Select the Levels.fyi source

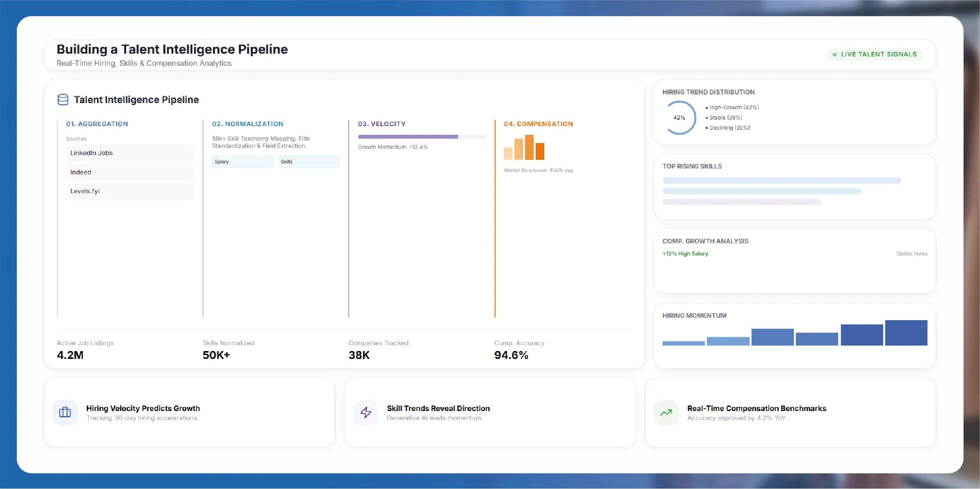[130, 191]
